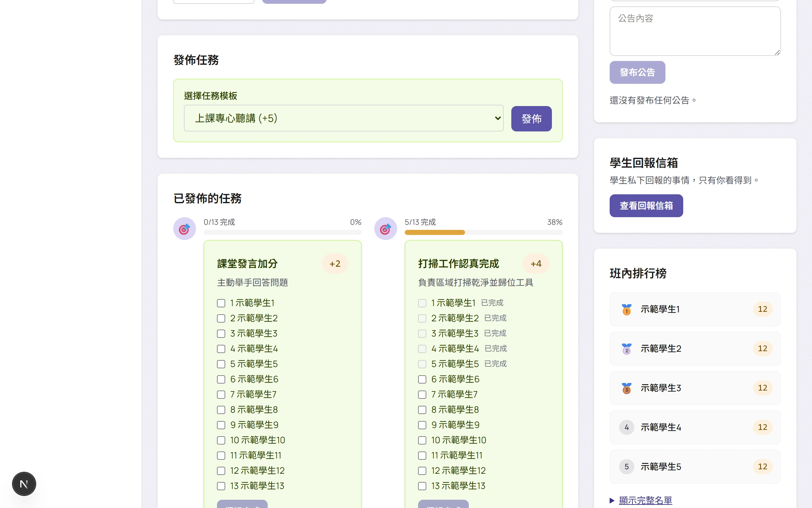Click the 學生回報信箱 heading
812x508 pixels.
(x=644, y=163)
